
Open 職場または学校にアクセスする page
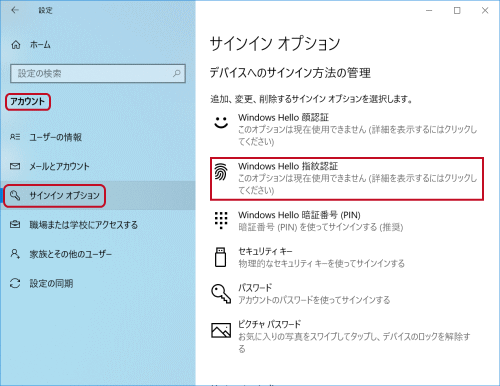pyautogui.click(x=98, y=225)
